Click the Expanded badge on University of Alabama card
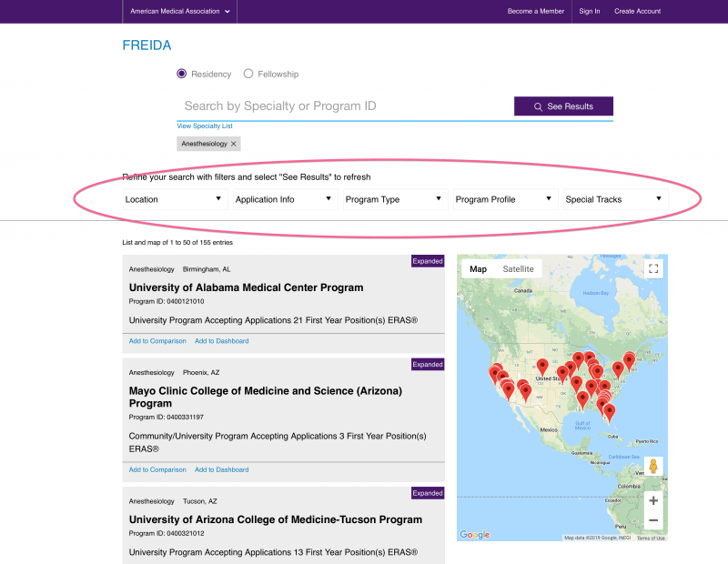This screenshot has height=564, width=728. tap(428, 261)
